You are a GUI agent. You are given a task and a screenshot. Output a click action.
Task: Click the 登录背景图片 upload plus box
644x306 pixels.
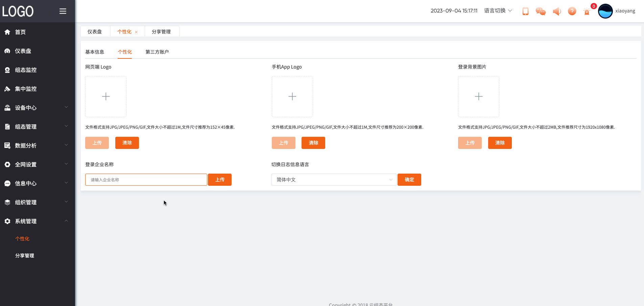pos(478,97)
